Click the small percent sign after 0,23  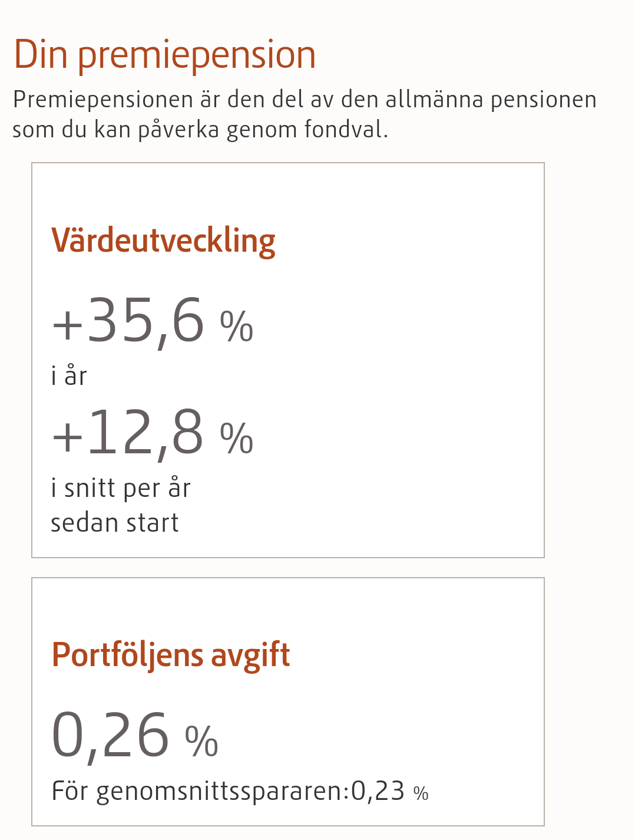(421, 793)
